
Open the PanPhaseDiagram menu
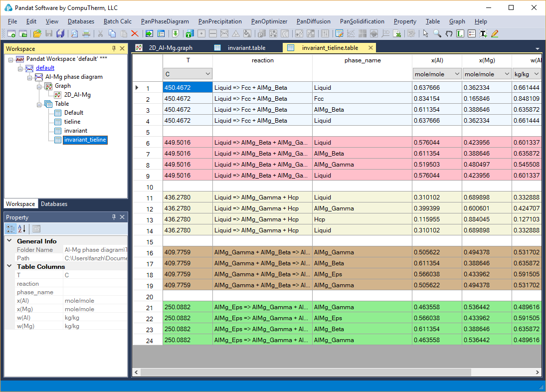pos(165,21)
